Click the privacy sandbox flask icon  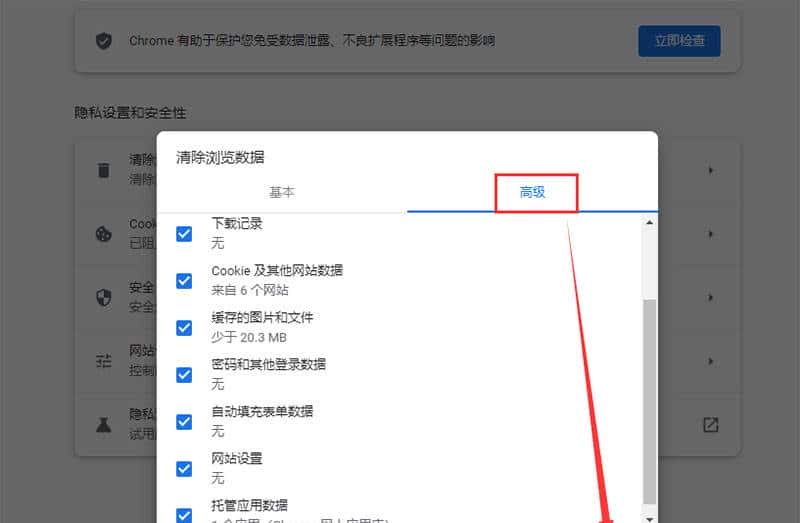click(x=104, y=425)
